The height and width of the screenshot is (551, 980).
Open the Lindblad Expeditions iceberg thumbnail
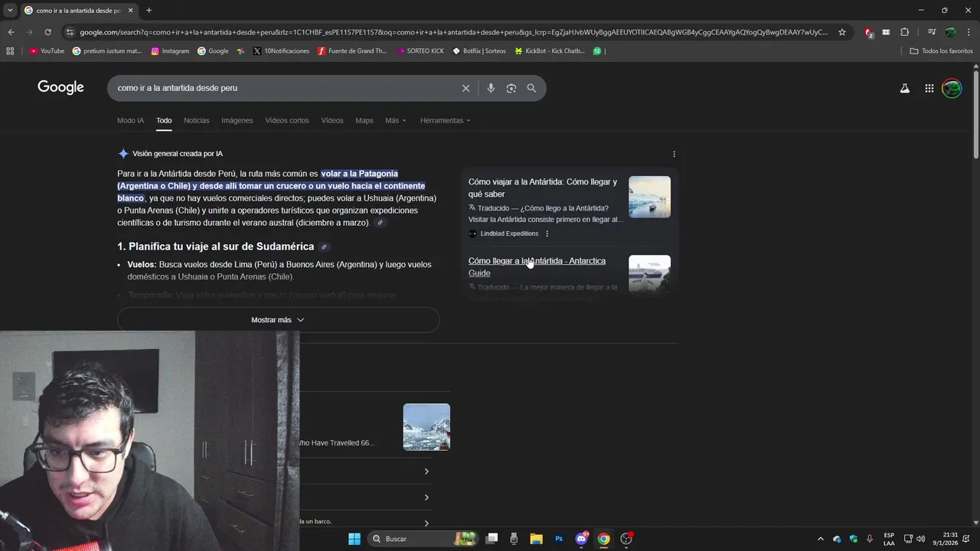tap(649, 197)
